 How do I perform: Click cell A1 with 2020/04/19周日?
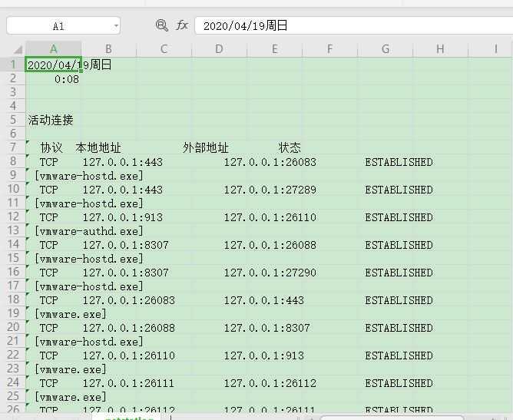click(53, 64)
